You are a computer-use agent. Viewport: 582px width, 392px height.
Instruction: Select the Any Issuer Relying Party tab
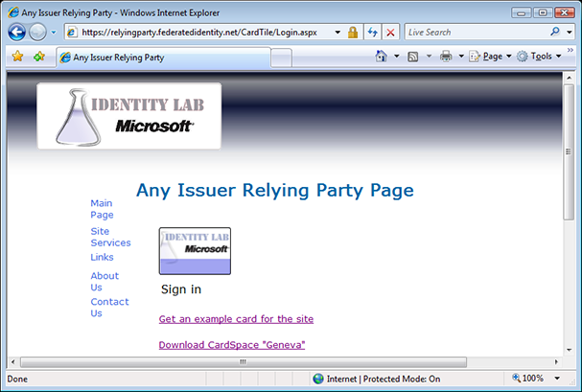pyautogui.click(x=163, y=58)
